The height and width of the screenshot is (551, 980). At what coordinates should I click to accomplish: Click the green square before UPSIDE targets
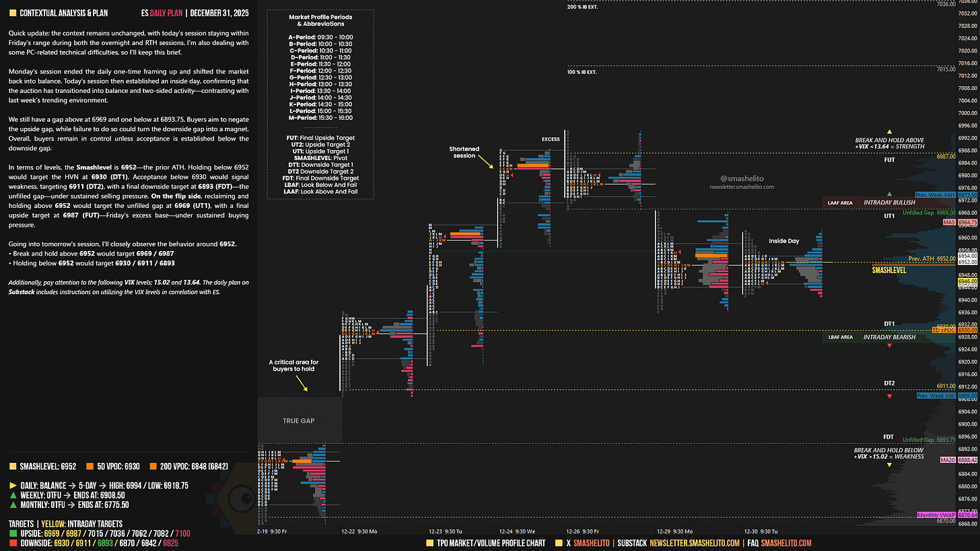coord(13,533)
